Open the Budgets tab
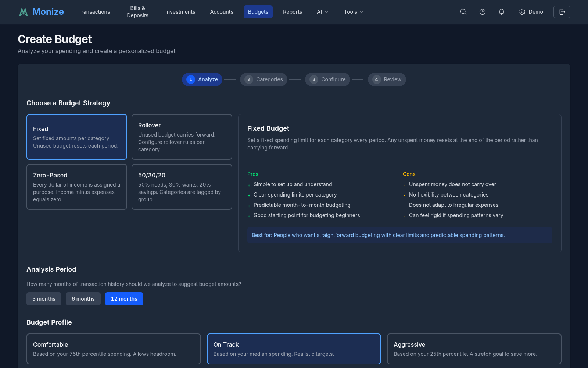Image resolution: width=588 pixels, height=368 pixels. [258, 12]
